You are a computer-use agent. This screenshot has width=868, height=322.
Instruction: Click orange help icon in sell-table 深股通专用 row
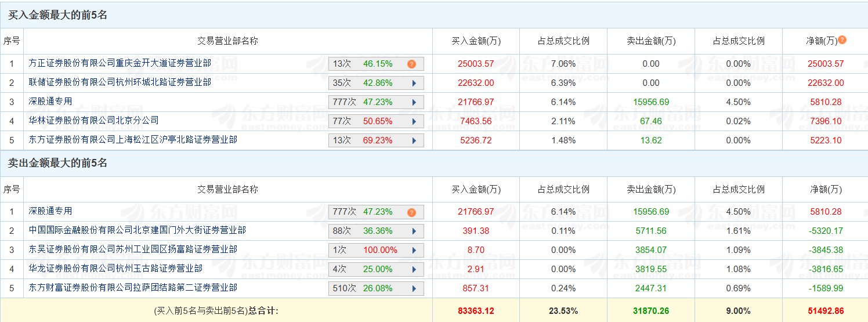411,212
